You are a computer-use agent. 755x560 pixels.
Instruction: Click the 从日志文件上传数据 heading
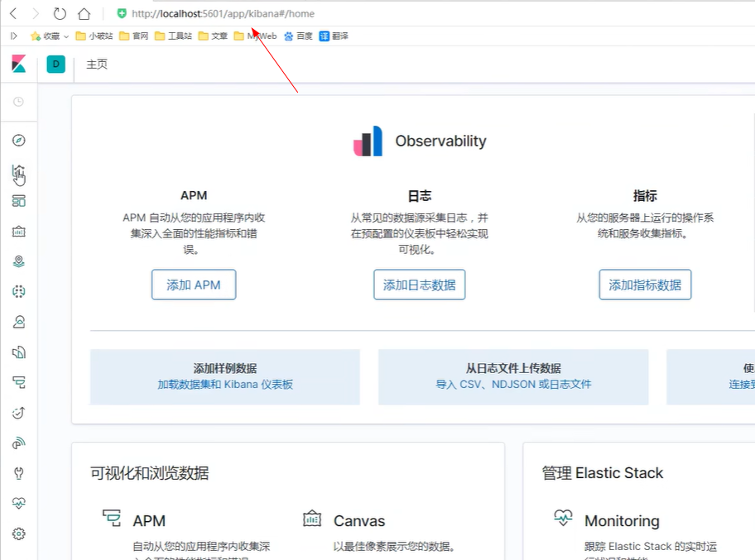[513, 369]
